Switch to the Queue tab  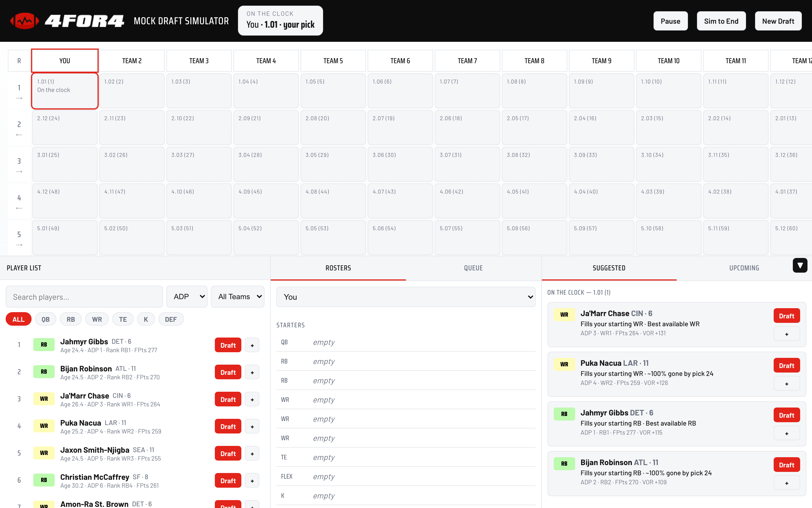pos(473,268)
